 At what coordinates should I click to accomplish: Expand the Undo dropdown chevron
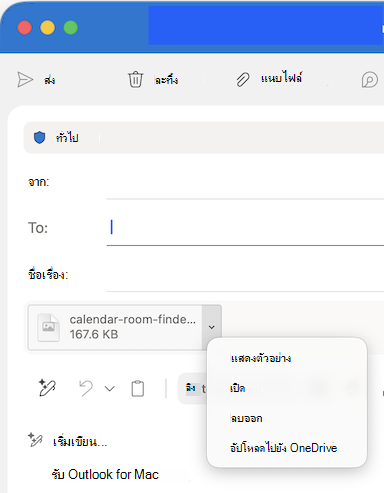(x=110, y=388)
